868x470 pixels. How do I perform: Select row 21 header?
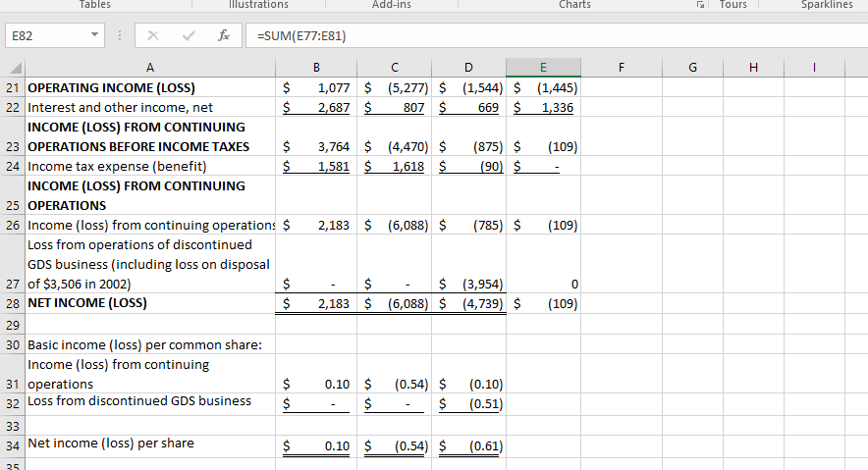point(13,88)
